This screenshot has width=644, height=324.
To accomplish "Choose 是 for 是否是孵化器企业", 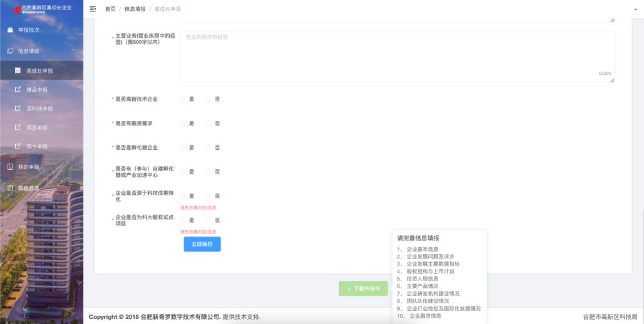I will coord(183,147).
